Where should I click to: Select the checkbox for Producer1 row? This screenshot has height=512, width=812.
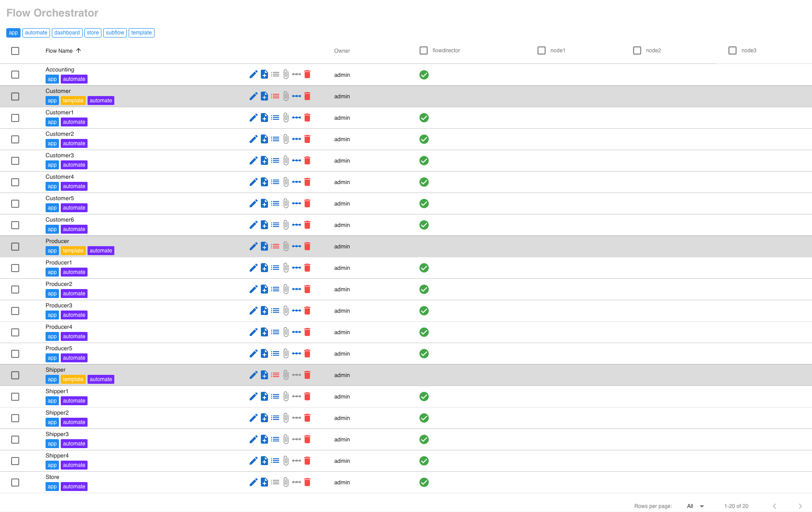[15, 268]
